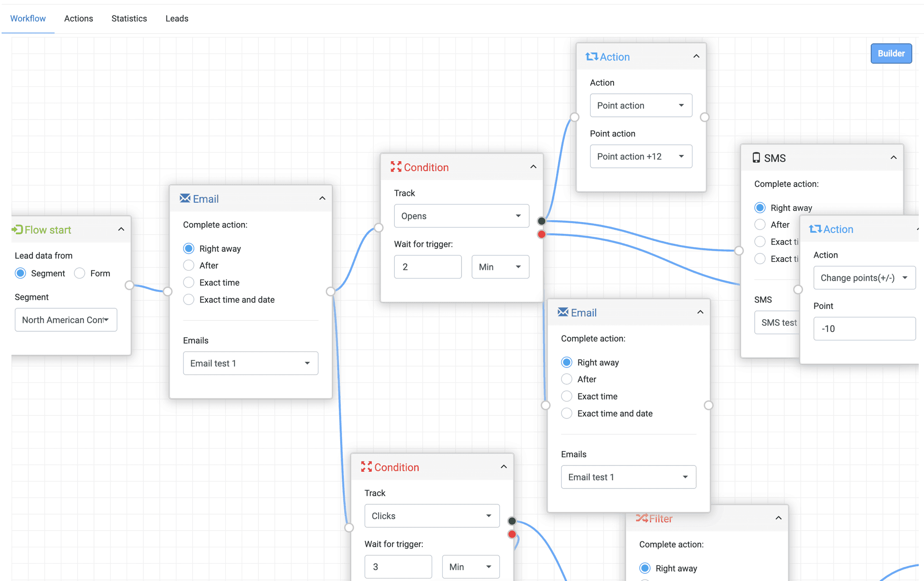Open Email test 1 dropdown in second Email
The image size is (924, 581).
point(628,477)
